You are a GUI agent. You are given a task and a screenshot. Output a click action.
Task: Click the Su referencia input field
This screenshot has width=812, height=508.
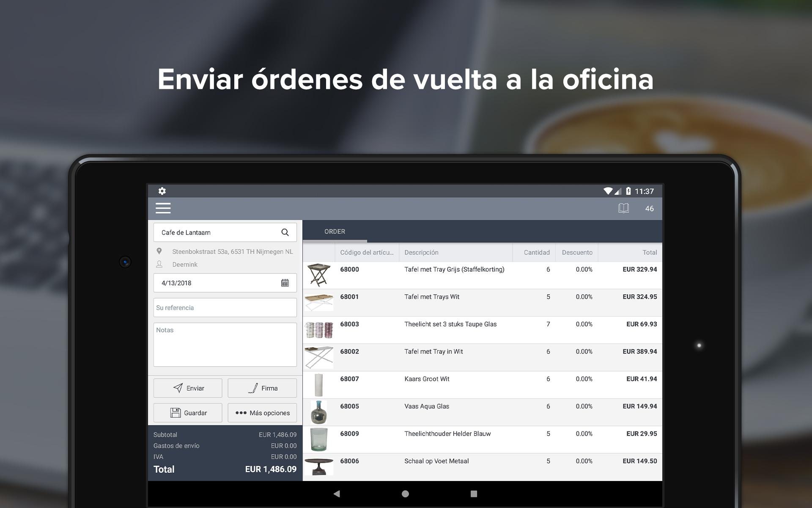coord(225,308)
